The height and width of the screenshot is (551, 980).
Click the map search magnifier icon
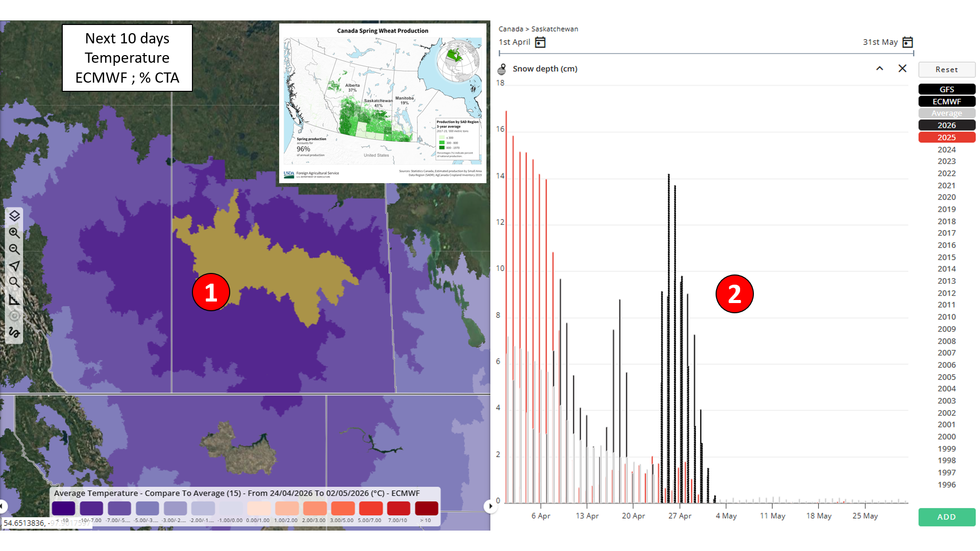pyautogui.click(x=14, y=282)
